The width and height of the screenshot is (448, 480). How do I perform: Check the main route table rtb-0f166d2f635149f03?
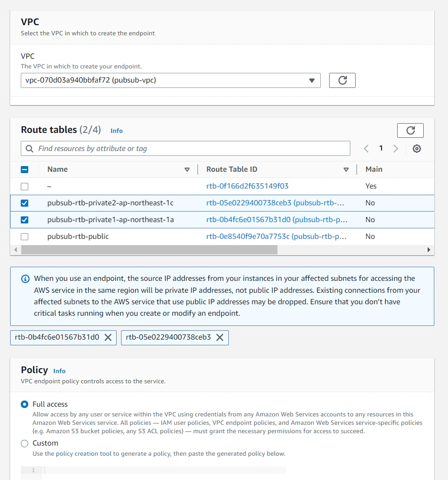pyautogui.click(x=24, y=186)
